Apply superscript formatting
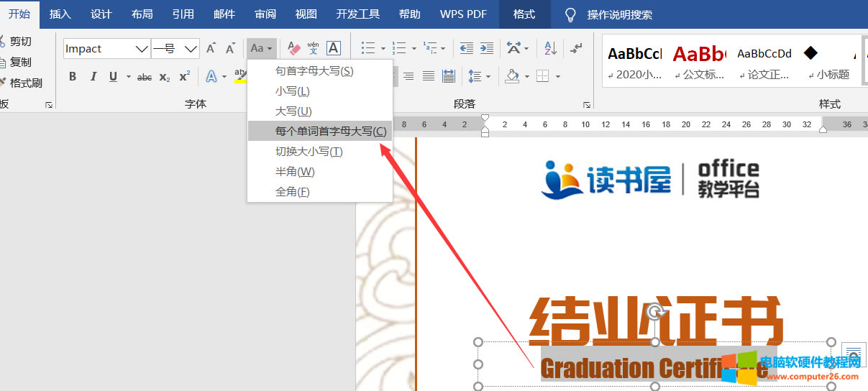This screenshot has height=391, width=868. 185,77
